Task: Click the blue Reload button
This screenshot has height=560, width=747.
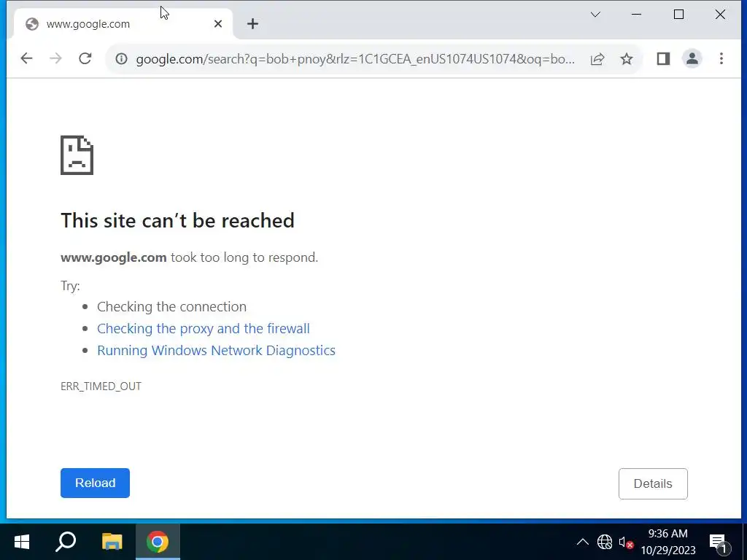Action: [x=95, y=483]
